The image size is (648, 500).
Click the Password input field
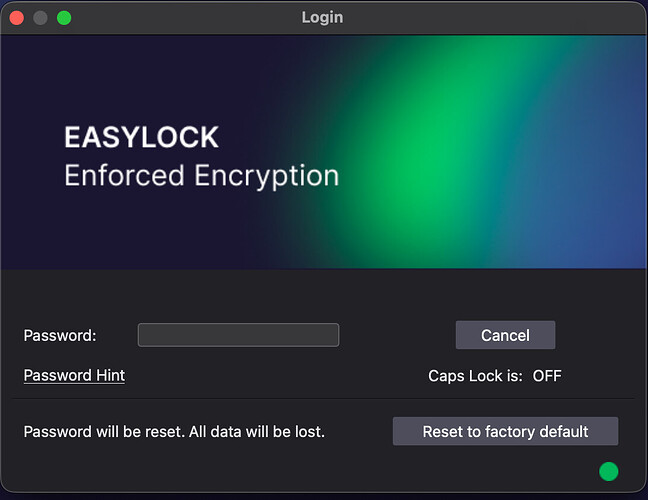click(238, 335)
